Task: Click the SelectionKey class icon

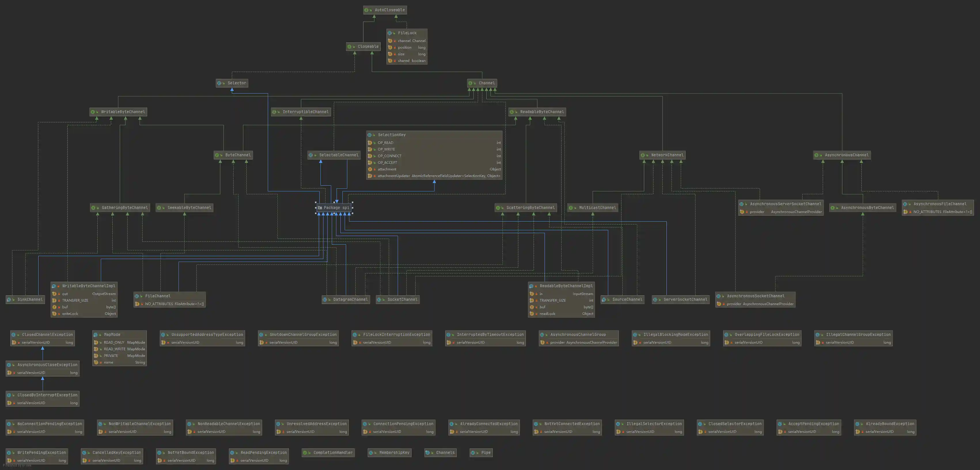Action: [x=369, y=135]
